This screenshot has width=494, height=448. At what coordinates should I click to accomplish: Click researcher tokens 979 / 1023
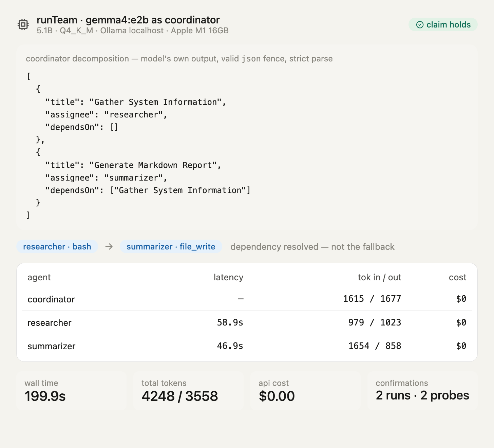[375, 322]
